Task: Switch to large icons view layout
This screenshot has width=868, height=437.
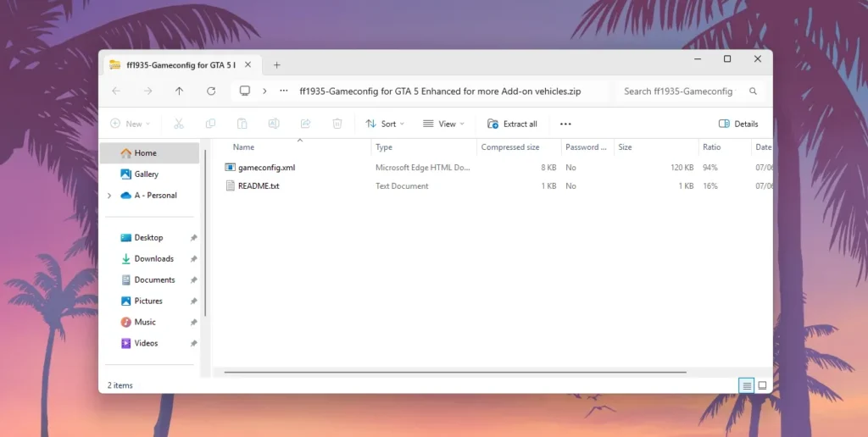Action: pos(762,385)
